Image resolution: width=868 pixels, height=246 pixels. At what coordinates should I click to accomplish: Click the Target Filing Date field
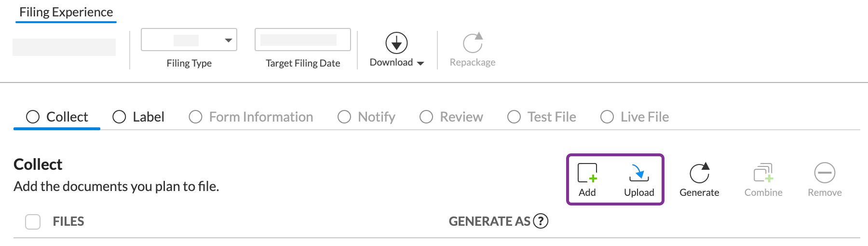pyautogui.click(x=302, y=40)
